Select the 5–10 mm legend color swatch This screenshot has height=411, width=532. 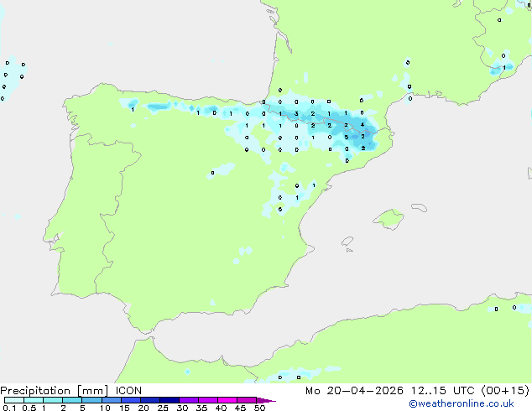pyautogui.click(x=91, y=400)
